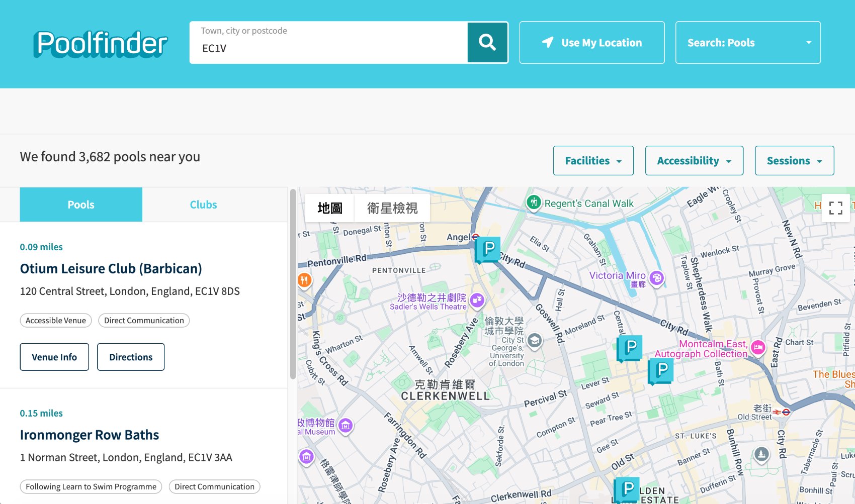Select the pool marker near Angel station
The width and height of the screenshot is (855, 504).
488,249
